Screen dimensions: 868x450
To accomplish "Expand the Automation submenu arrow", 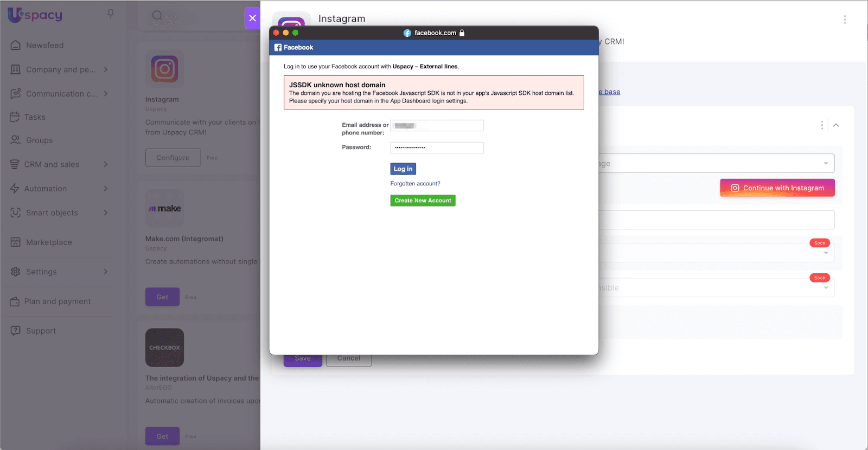I will tap(106, 189).
